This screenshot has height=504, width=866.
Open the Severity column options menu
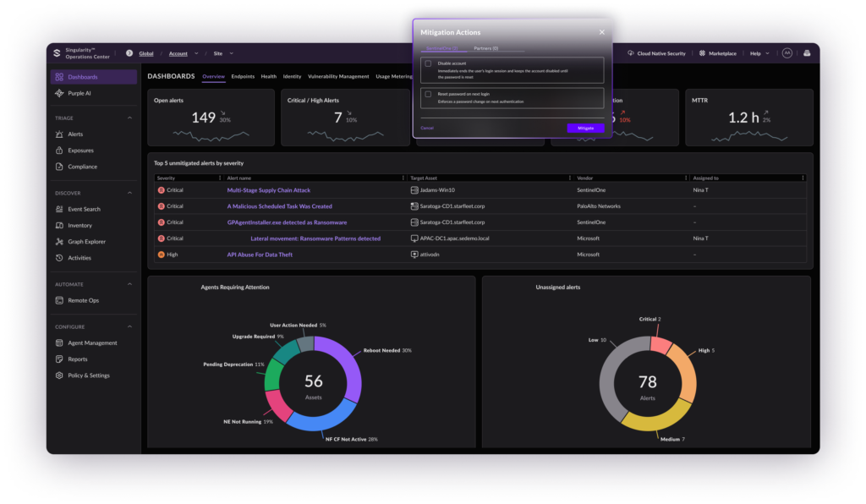click(220, 178)
